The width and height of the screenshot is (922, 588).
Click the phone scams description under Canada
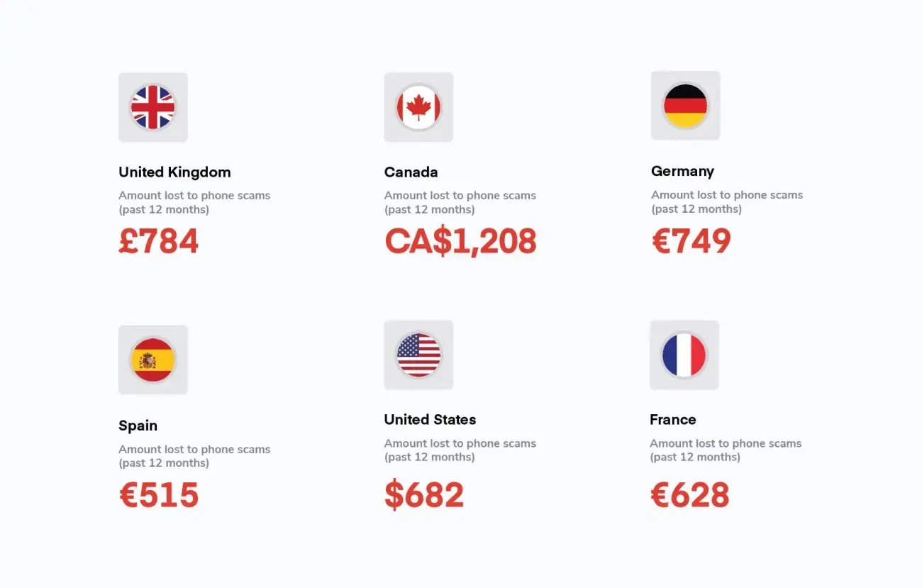point(460,202)
